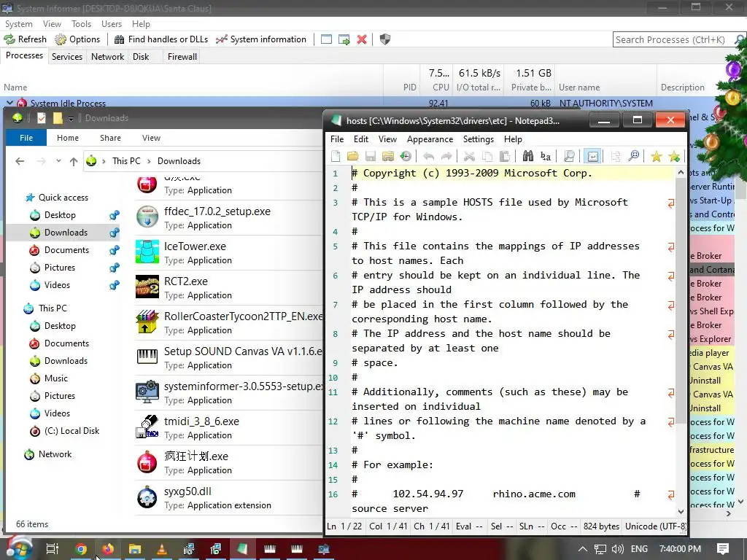This screenshot has height=560, width=747.
Task: Click the shield icon in the System Informer toolbar
Action: coord(385,39)
